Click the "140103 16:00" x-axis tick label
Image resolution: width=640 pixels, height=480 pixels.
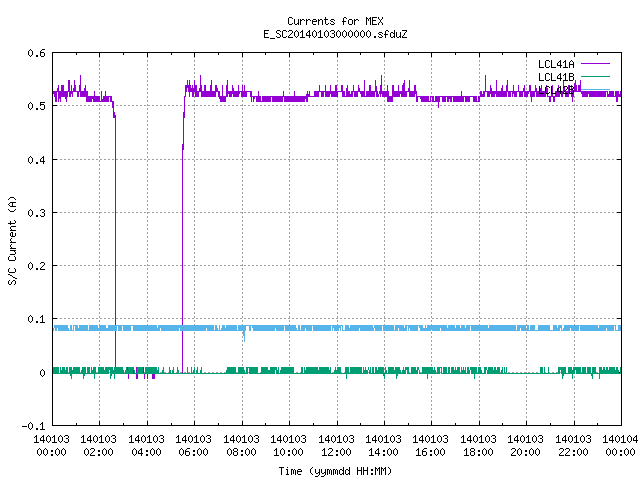(x=431, y=446)
